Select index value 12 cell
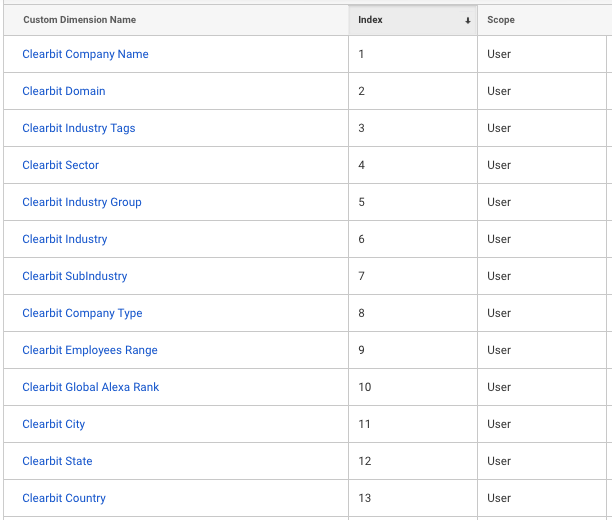 click(x=413, y=461)
